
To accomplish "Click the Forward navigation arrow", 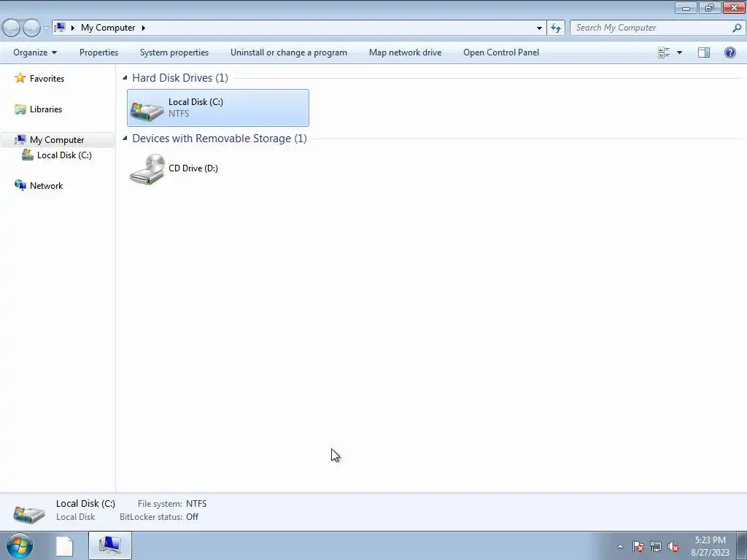I will (x=31, y=28).
